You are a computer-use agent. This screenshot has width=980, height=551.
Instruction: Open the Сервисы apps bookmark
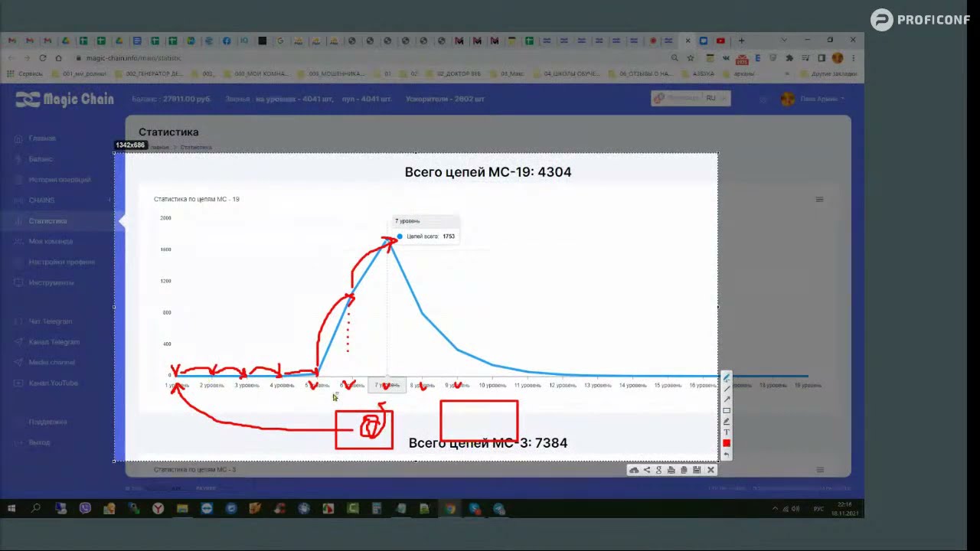[25, 74]
